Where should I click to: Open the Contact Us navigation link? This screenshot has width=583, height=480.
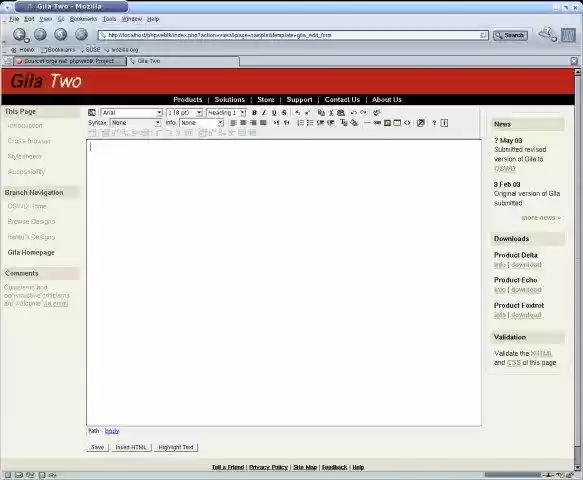[342, 100]
